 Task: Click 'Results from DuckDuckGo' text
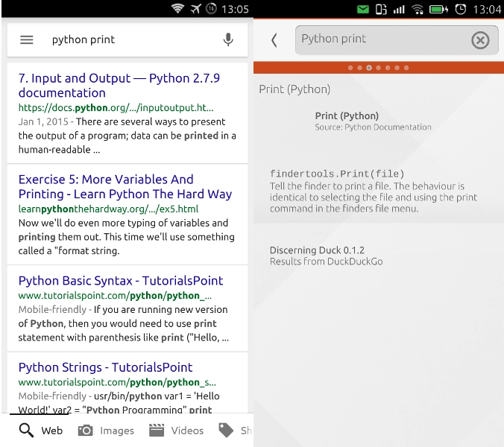click(x=327, y=261)
